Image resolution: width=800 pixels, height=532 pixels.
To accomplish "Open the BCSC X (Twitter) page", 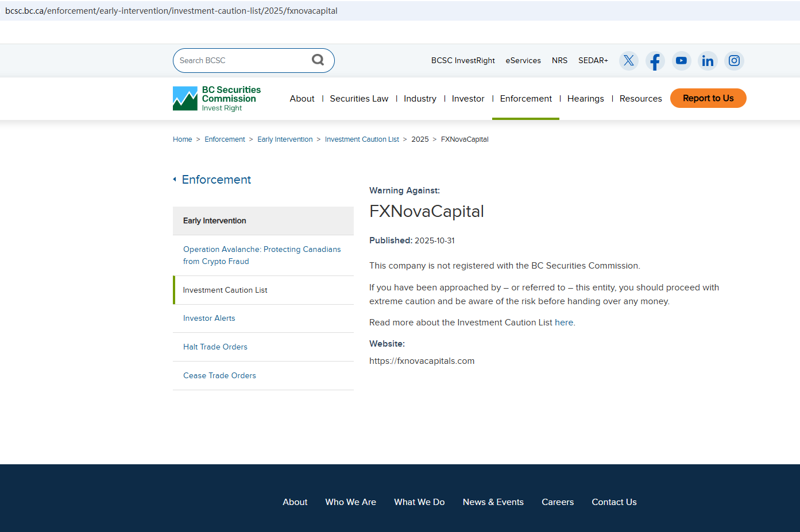I will coord(629,61).
